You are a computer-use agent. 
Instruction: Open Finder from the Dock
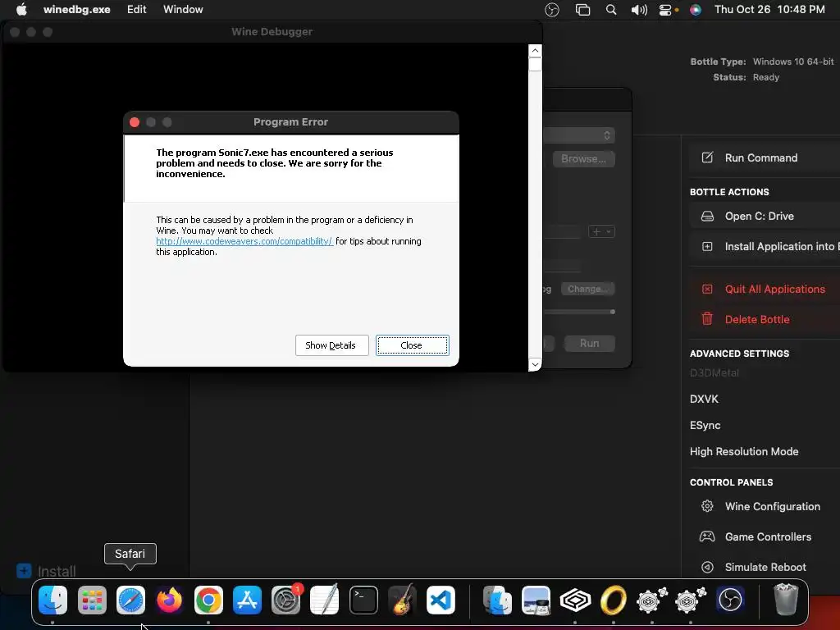(53, 600)
